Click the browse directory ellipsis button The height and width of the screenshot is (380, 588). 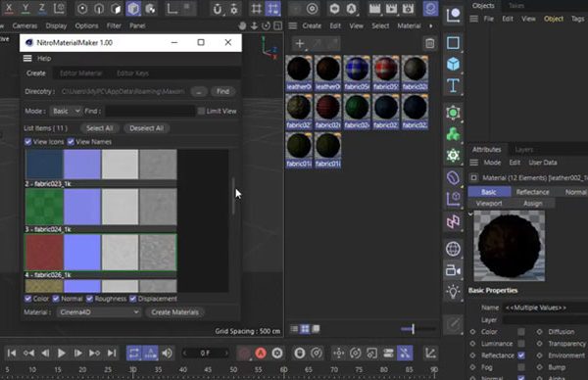coord(199,91)
